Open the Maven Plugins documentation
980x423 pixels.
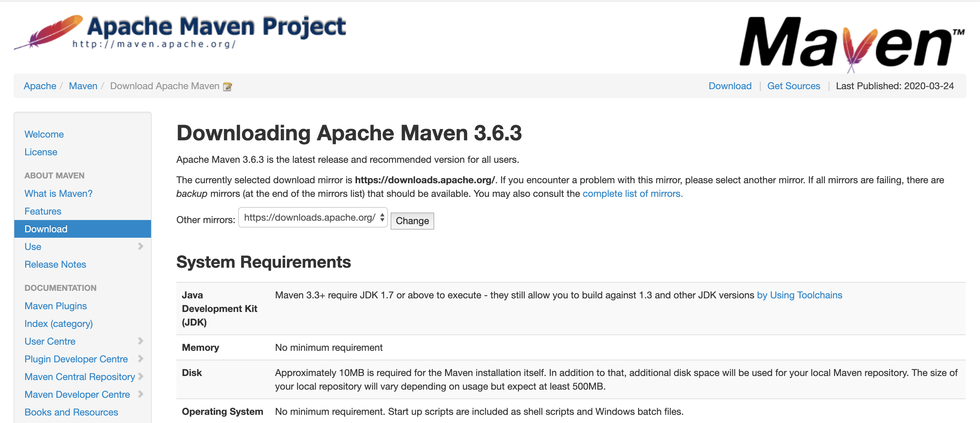coord(55,306)
